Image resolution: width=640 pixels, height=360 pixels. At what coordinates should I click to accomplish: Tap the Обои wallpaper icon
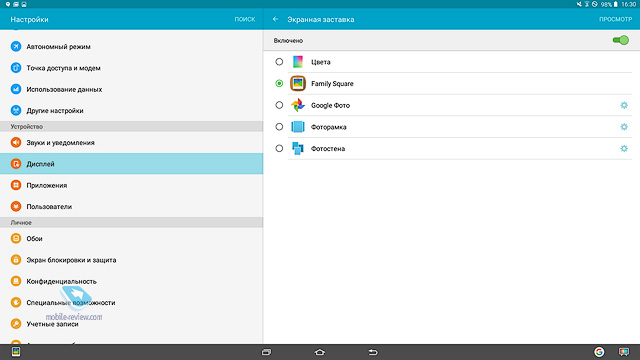point(16,238)
